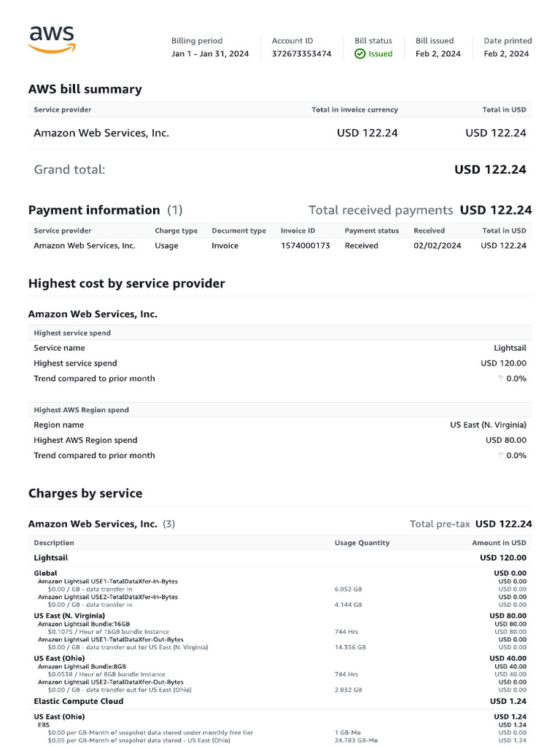Image resolution: width=560 pixels, height=747 pixels.
Task: Click the green Issued checkmark icon
Action: [x=359, y=54]
